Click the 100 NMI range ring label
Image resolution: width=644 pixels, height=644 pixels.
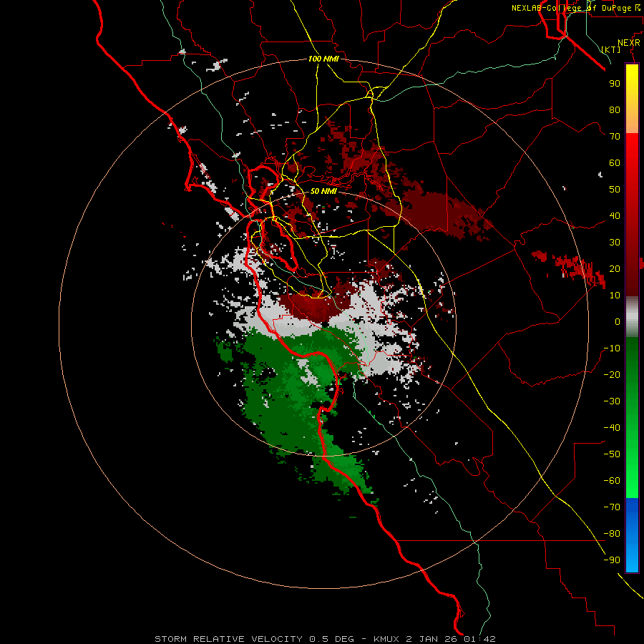pos(323,59)
